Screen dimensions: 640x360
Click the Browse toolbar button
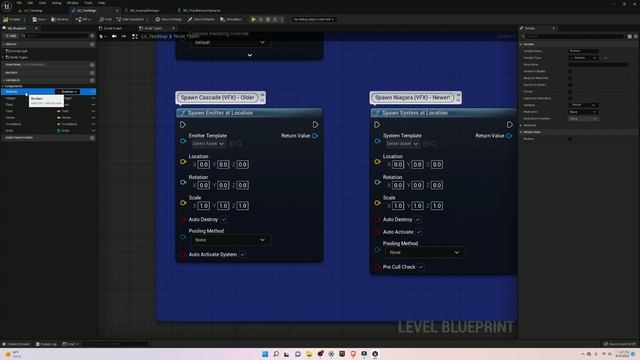tap(60, 19)
